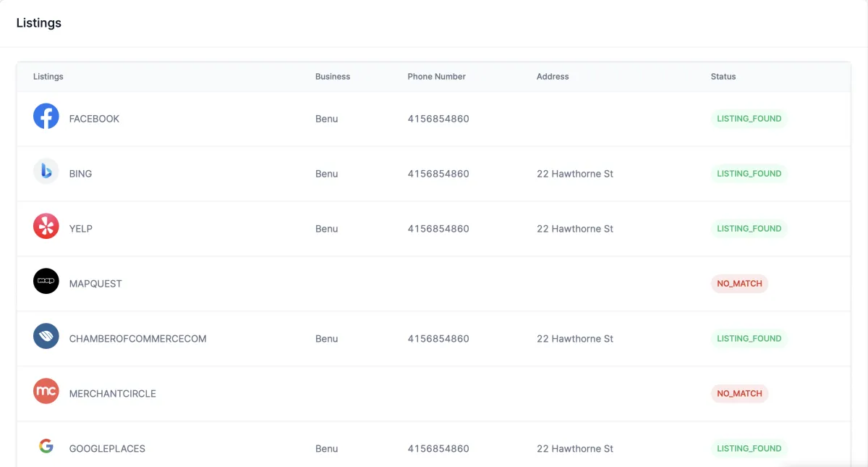868x467 pixels.
Task: Click phone number 4156854860 in Bing row
Action: (438, 174)
